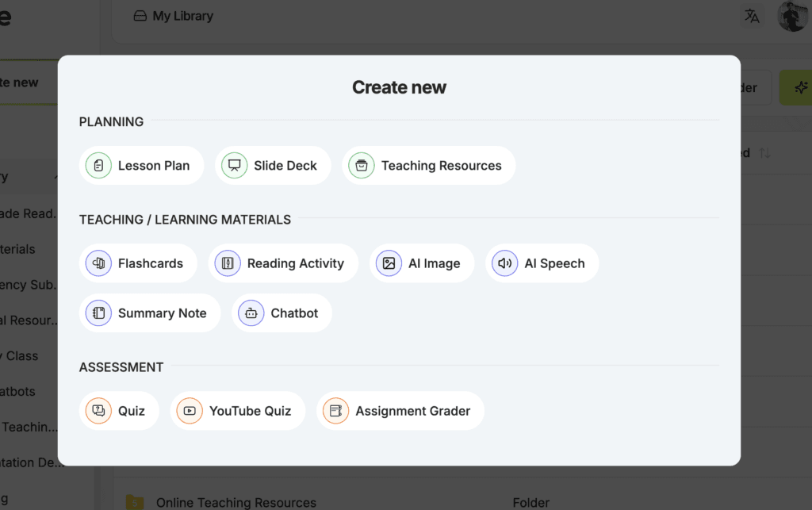
Task: Click the Online Teaching Resources folder icon
Action: [x=135, y=502]
